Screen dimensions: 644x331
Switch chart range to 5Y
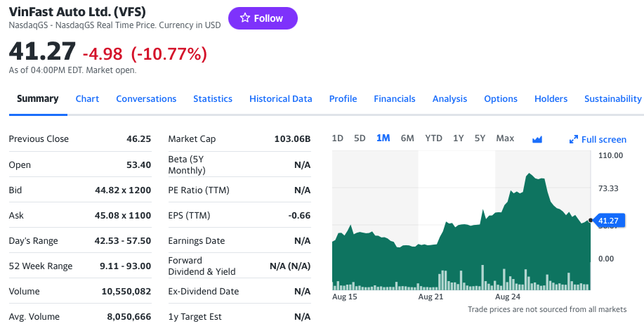pos(480,138)
